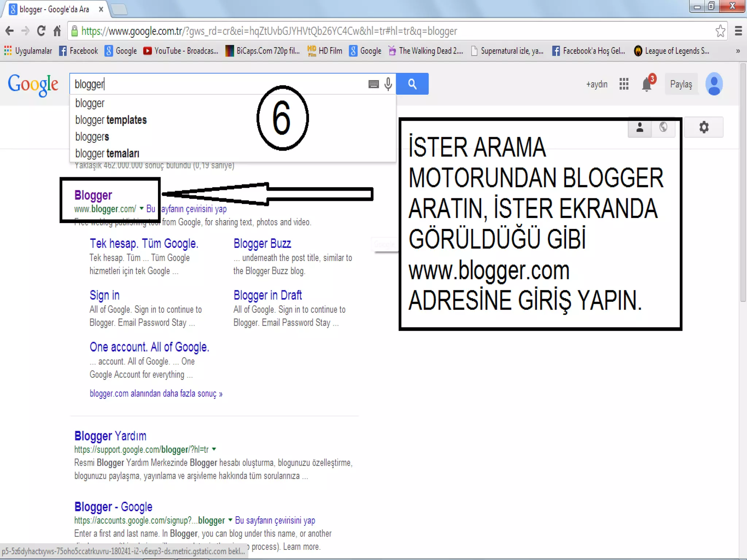
Task: Open Uygulamalar apps bookmark
Action: [28, 51]
